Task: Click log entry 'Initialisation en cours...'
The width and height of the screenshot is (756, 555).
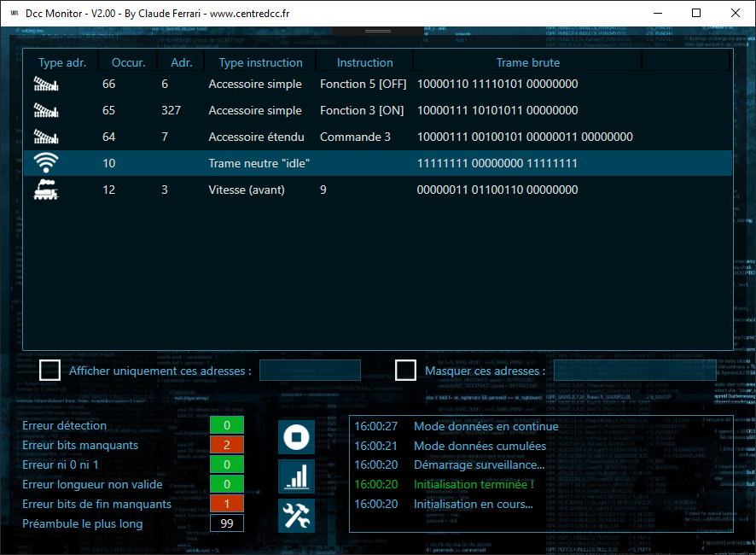Action: click(474, 505)
